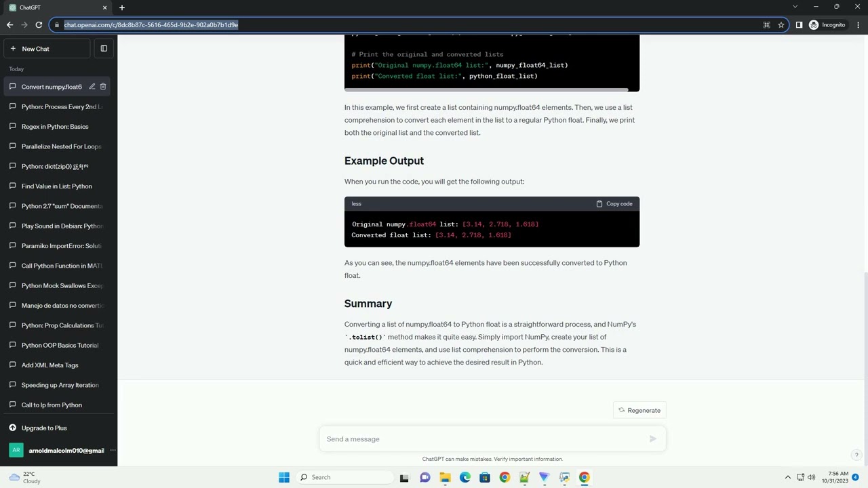Screen dimensions: 868x488
Task: Open the Play Sound in Debian chat
Action: point(58,226)
